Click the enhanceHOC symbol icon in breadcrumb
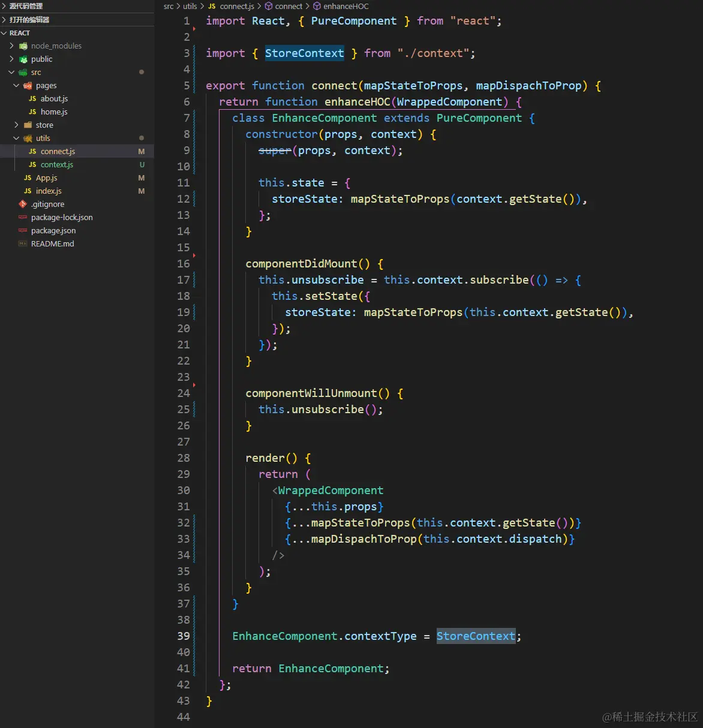703x728 pixels. 317,6
